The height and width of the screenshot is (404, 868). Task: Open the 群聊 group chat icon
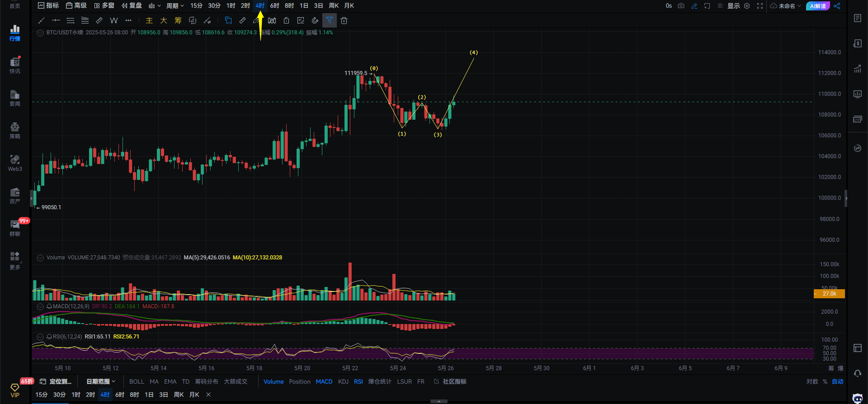15,228
